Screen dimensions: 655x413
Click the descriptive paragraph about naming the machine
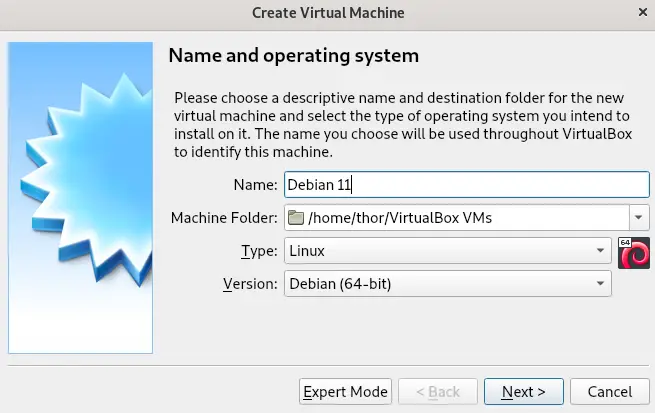coord(403,124)
